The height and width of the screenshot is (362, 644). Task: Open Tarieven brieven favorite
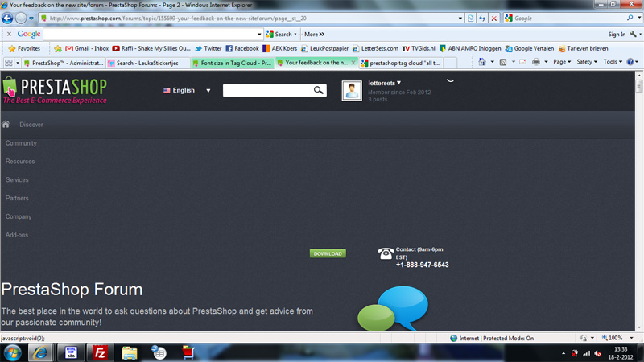583,48
